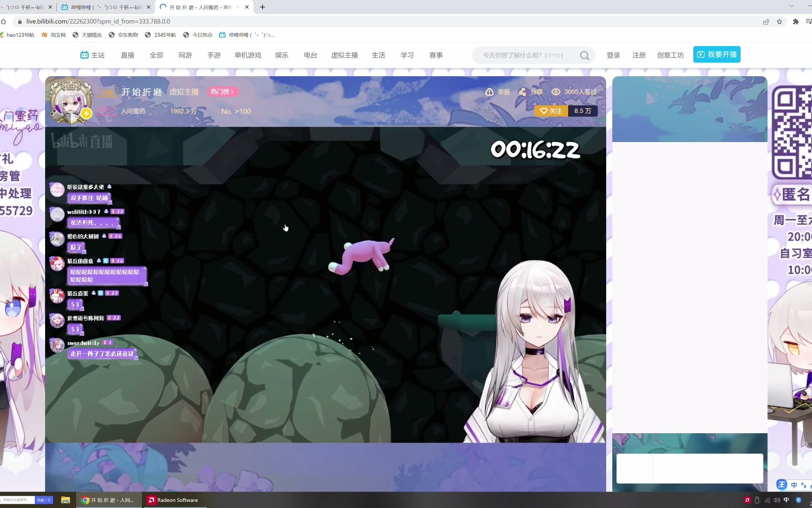Expand the browser tab search chevron

[791, 7]
